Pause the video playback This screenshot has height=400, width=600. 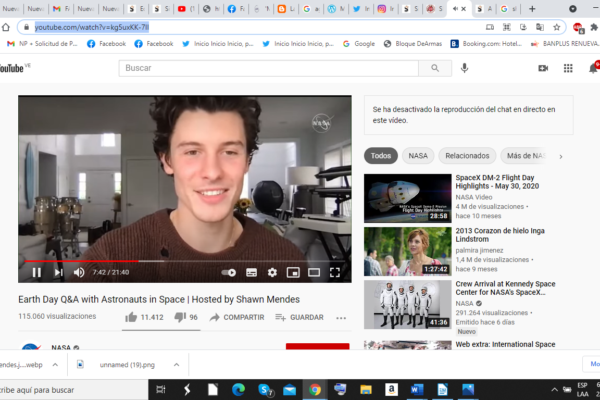click(37, 272)
